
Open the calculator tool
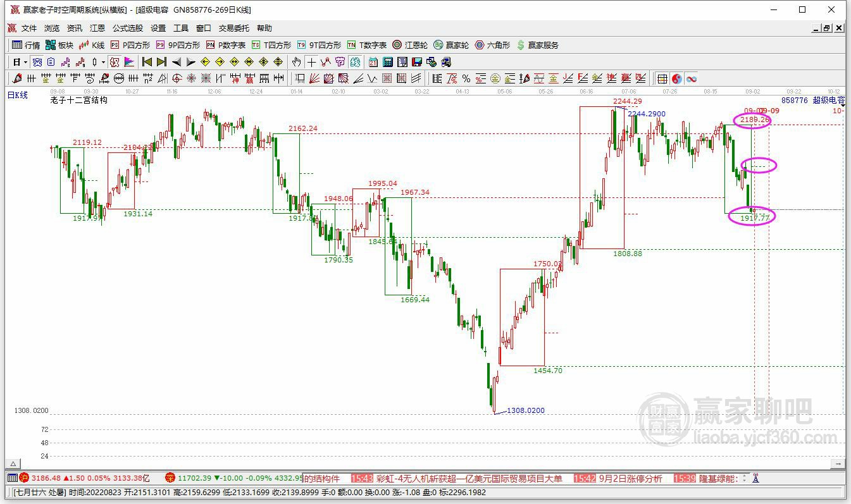(388, 62)
